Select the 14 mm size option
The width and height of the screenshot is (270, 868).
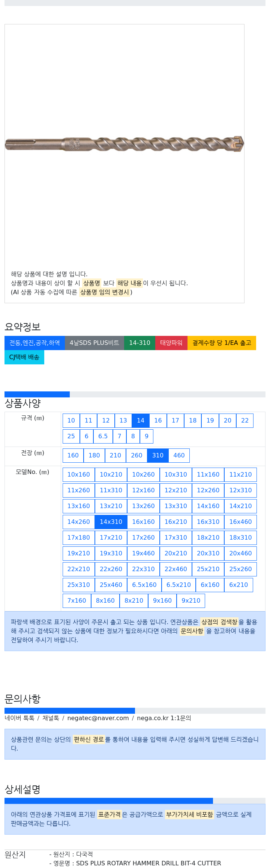(141, 420)
